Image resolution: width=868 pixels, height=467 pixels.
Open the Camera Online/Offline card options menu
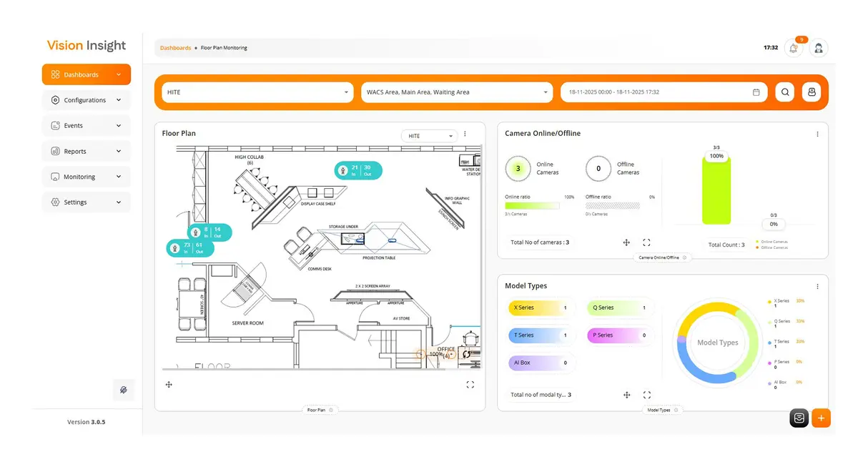point(817,134)
